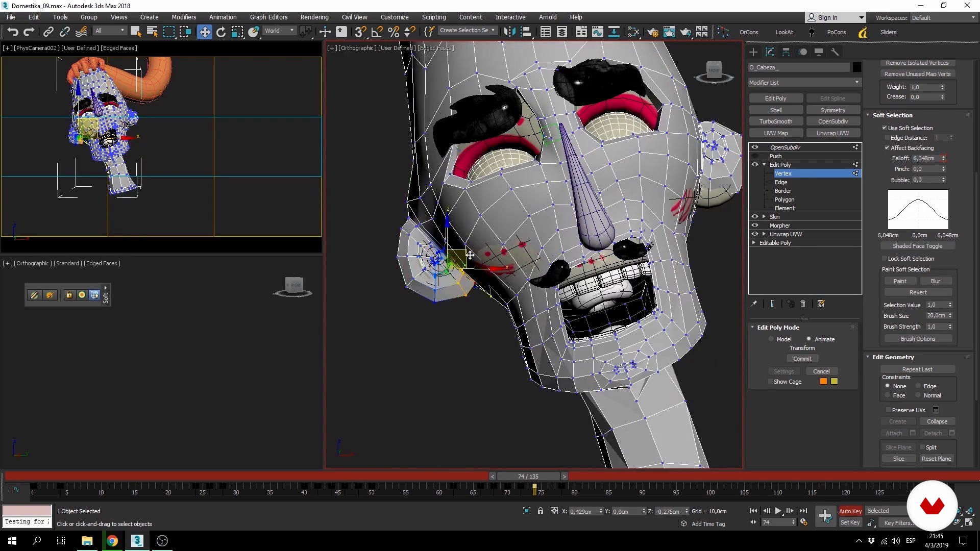The height and width of the screenshot is (551, 980).
Task: Click the Mirror tool icon
Action: coord(509,32)
